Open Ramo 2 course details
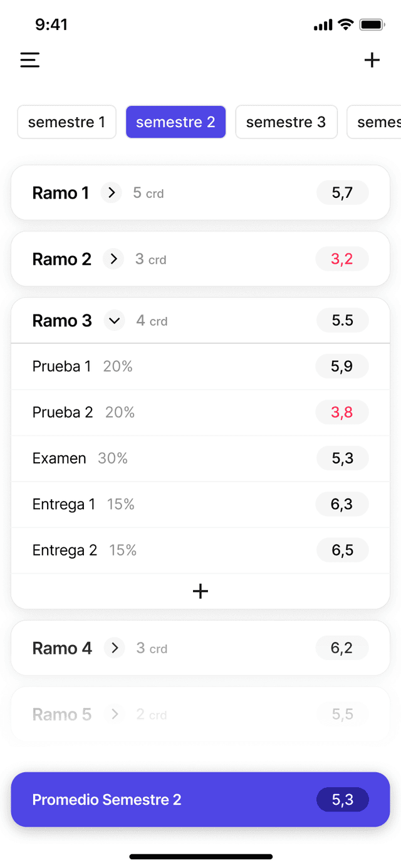401x868 pixels. [x=61, y=259]
